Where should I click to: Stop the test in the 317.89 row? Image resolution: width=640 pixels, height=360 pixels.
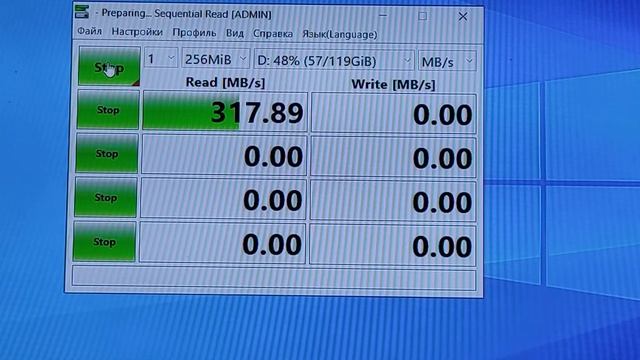click(108, 110)
